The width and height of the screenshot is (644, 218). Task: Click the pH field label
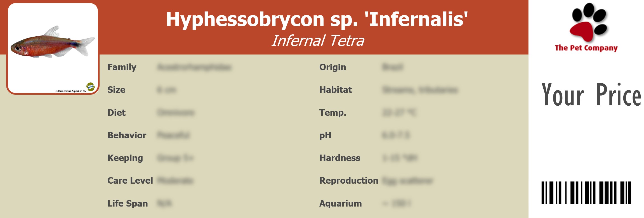325,135
